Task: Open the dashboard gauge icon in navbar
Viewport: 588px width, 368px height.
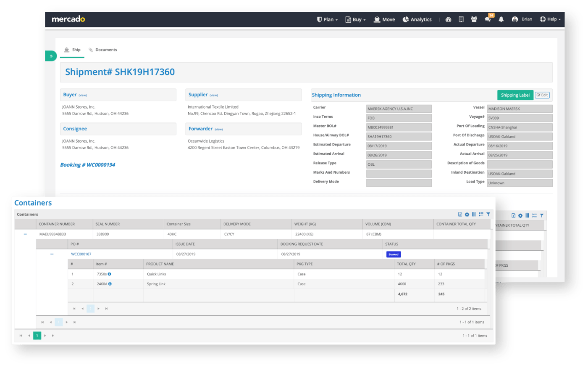Action: point(448,19)
